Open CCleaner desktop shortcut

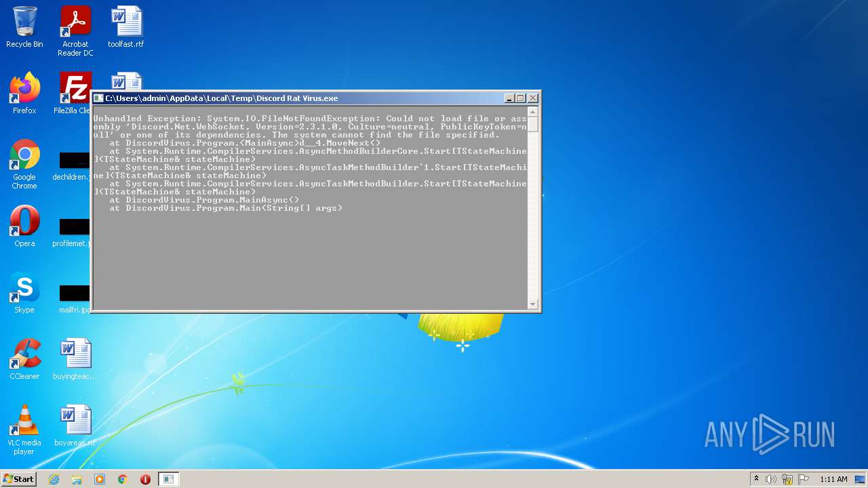[x=24, y=359]
